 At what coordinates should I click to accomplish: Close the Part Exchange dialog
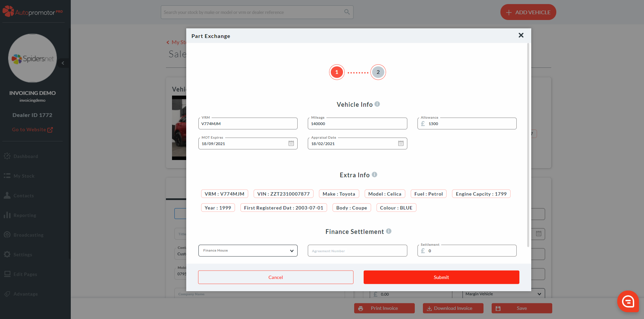[x=521, y=35]
